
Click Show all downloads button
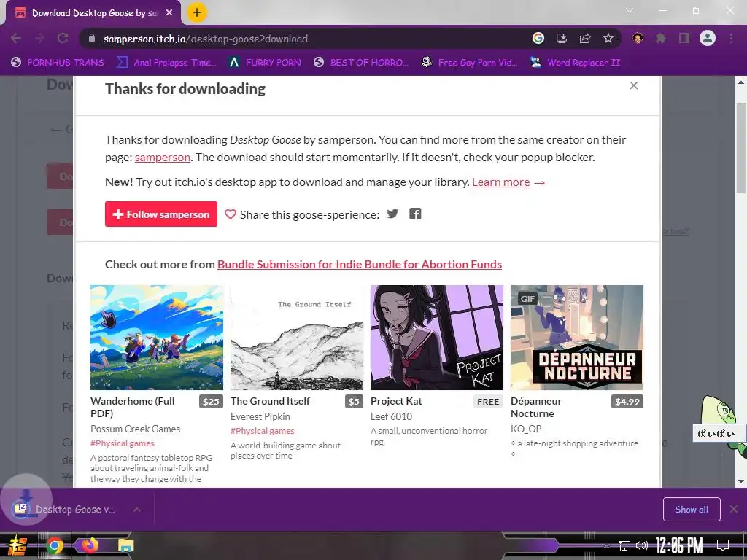692,510
